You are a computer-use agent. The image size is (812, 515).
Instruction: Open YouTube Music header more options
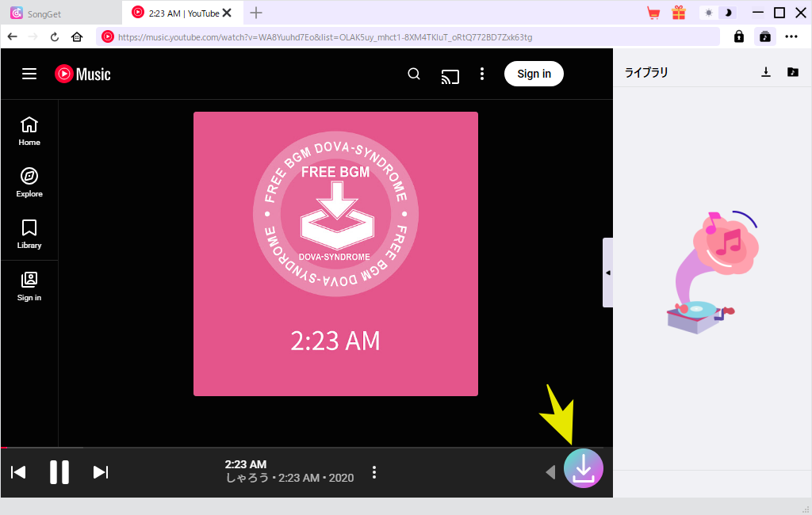[x=482, y=74]
